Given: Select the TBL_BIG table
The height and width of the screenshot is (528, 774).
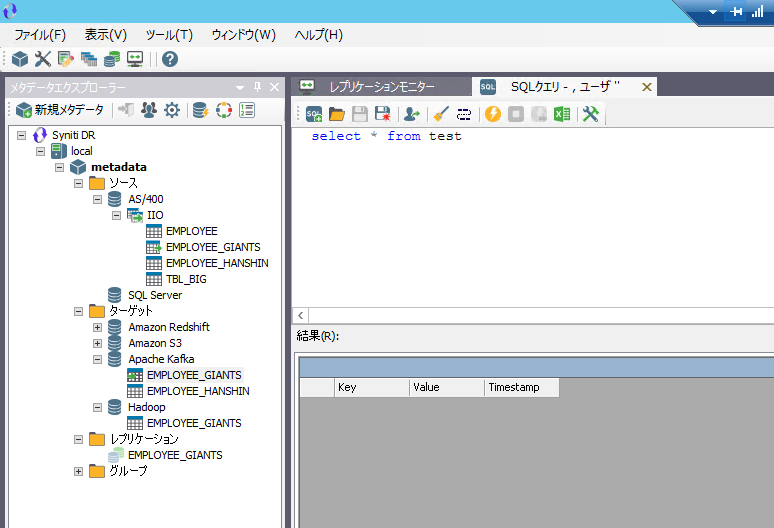Looking at the screenshot, I should click(x=186, y=279).
